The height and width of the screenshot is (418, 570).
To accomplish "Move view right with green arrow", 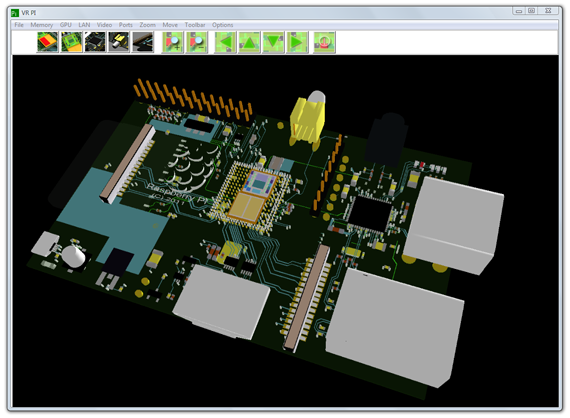I will pos(297,43).
